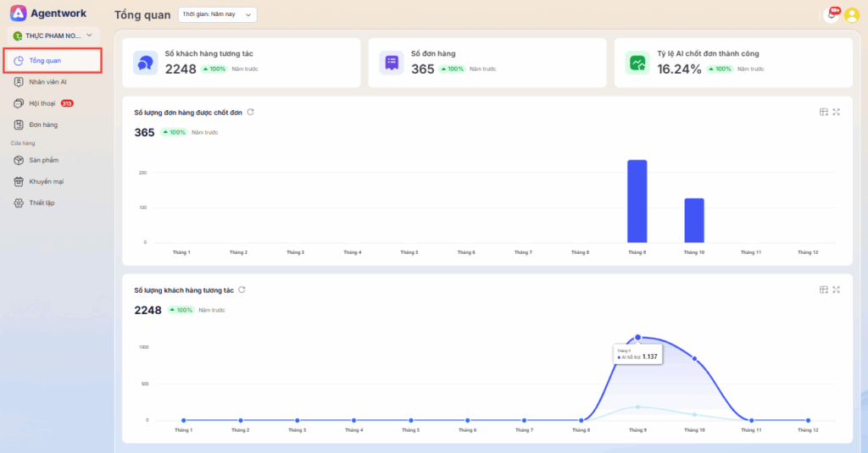The width and height of the screenshot is (868, 453).
Task: Go to Nhân viên AI menu
Action: 47,82
